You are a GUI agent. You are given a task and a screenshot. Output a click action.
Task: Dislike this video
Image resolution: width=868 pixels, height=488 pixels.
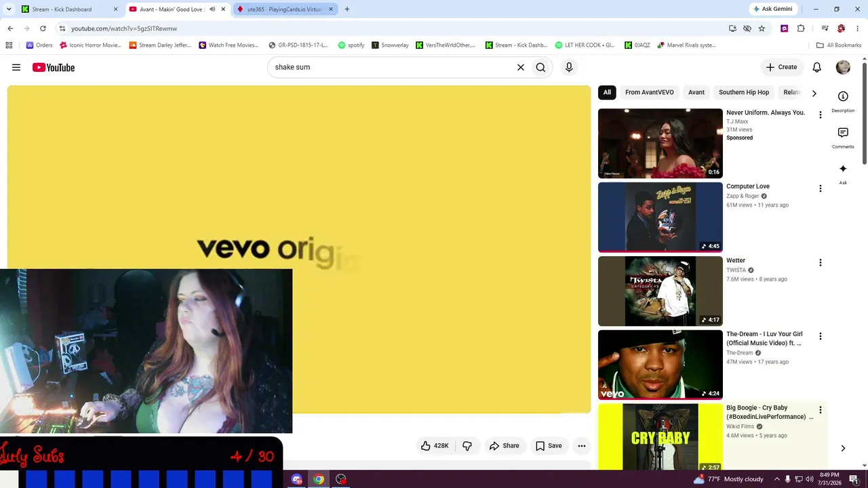(x=467, y=445)
